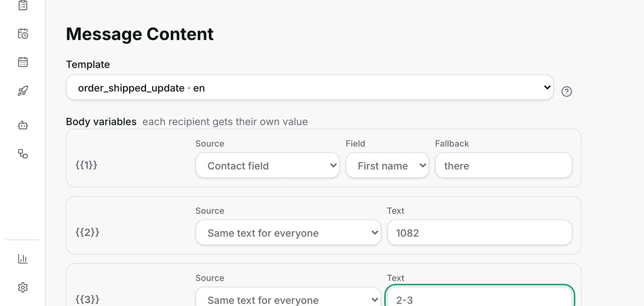
Task: Open the workflow flows sidebar icon
Action: (x=23, y=154)
